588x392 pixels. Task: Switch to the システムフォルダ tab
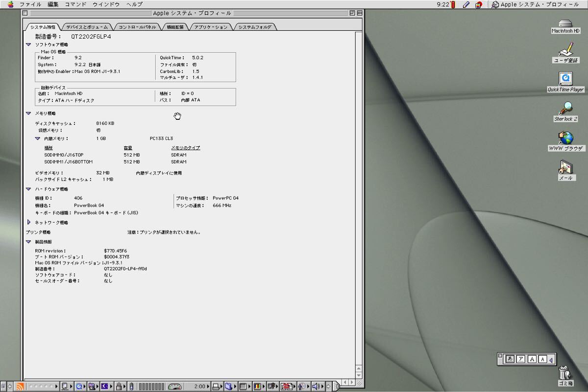click(x=255, y=27)
